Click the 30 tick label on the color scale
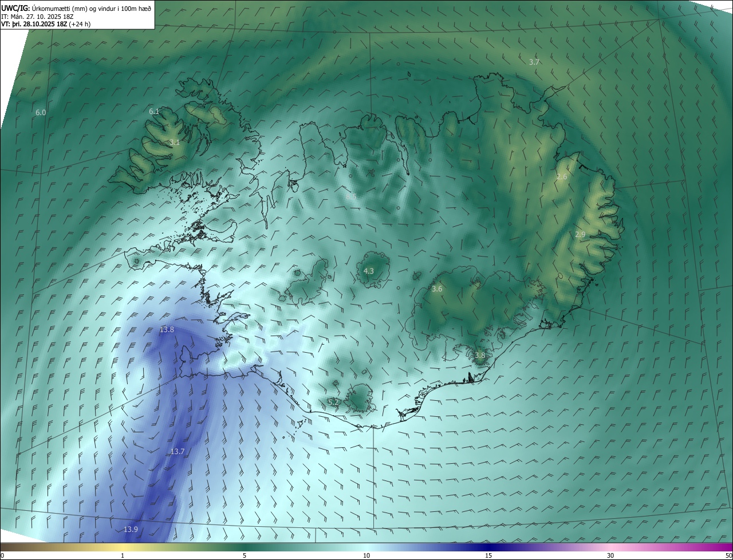 (x=610, y=555)
